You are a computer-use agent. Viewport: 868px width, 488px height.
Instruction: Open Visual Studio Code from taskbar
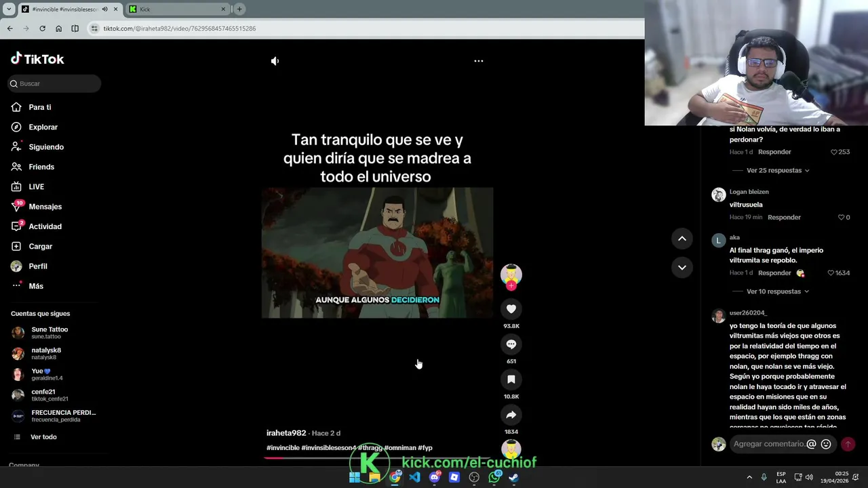point(414,477)
